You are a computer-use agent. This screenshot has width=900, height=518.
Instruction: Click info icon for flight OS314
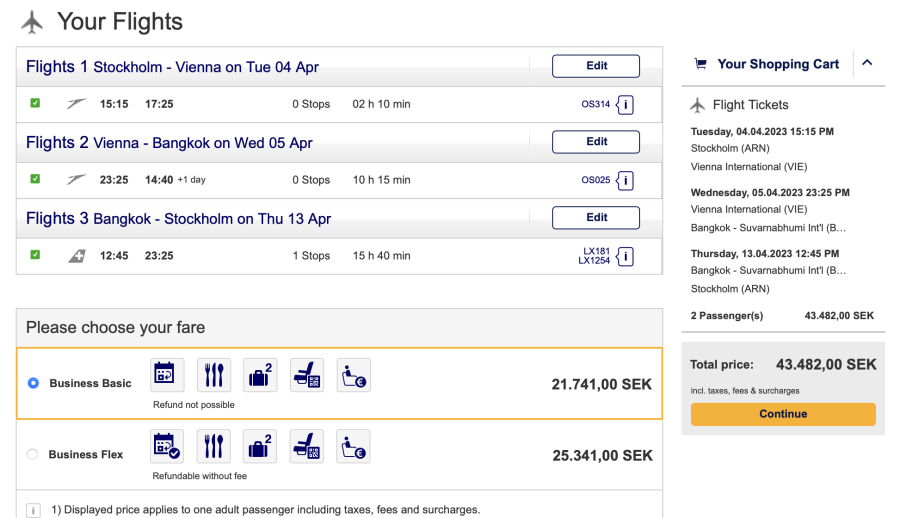[x=625, y=104]
